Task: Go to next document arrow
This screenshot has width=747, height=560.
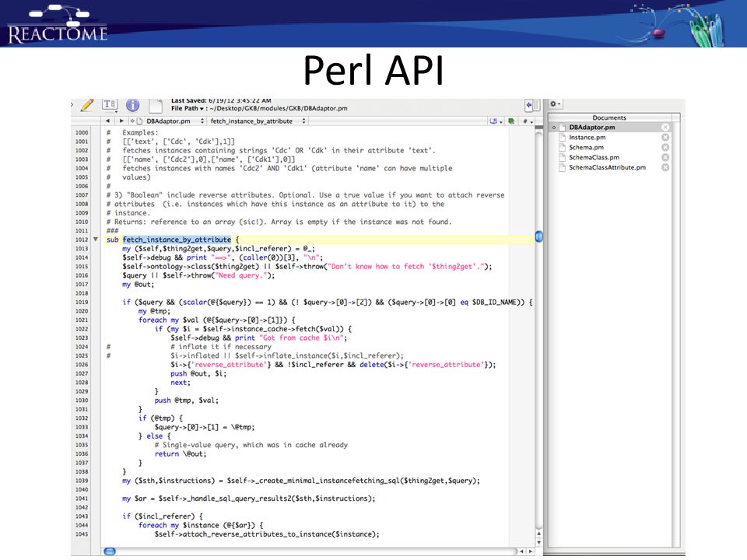Action: (x=121, y=121)
